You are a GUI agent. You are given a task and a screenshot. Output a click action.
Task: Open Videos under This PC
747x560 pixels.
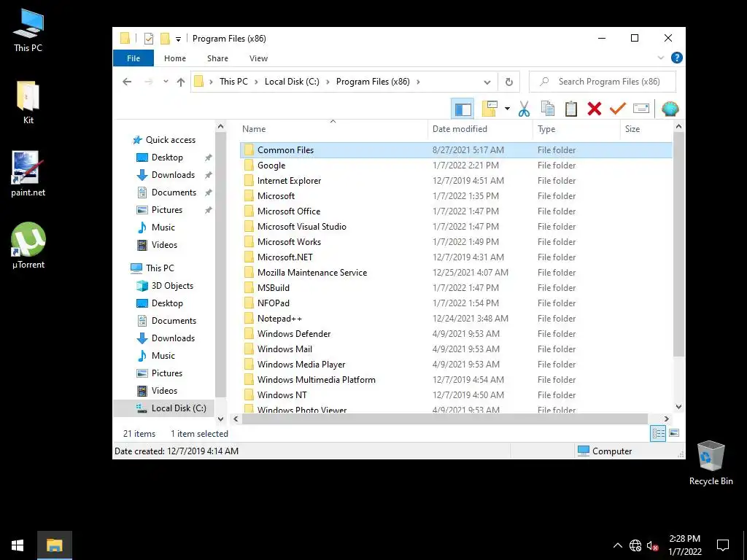[164, 391]
